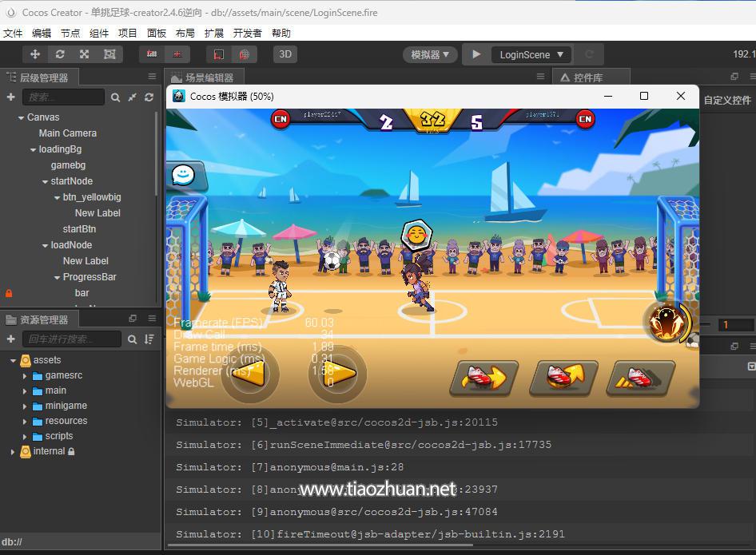Collapse the assets root folder
Viewport: 756px width, 555px height.
13,360
